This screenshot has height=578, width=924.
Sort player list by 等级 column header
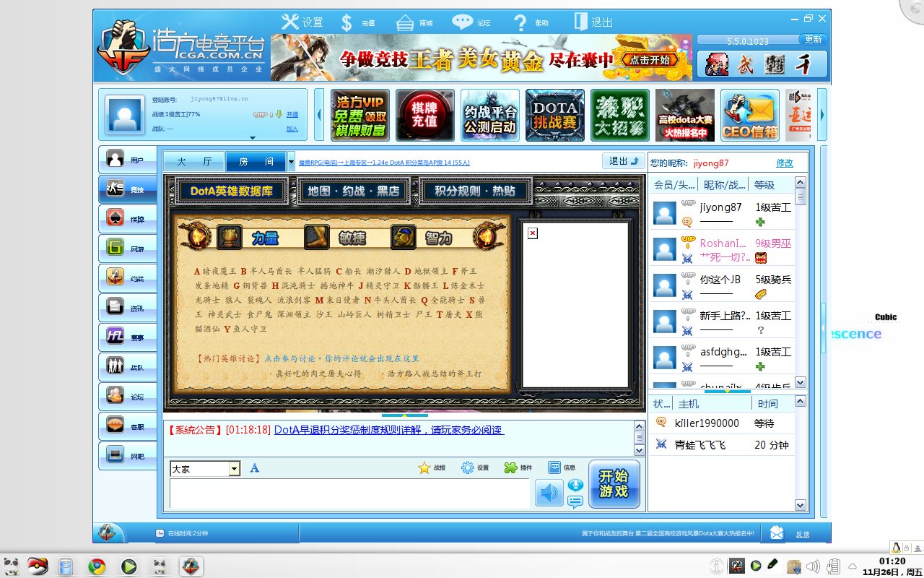(x=765, y=185)
